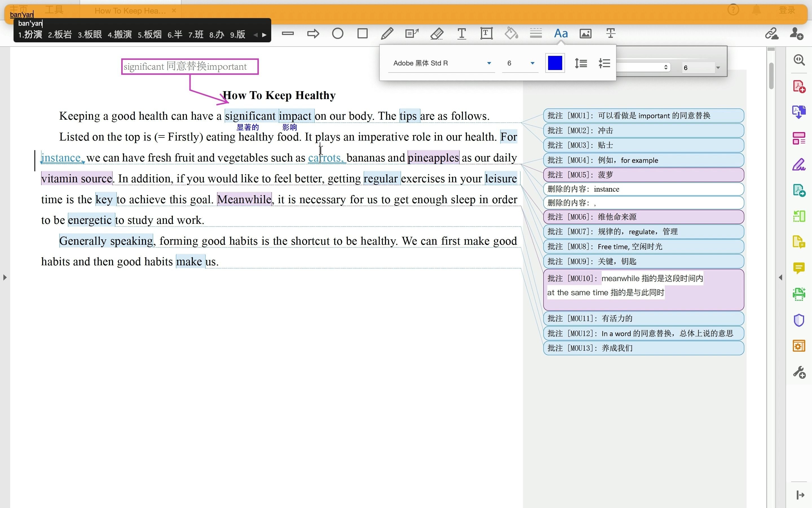812x508 pixels.
Task: Open the line spacing option
Action: pos(581,63)
